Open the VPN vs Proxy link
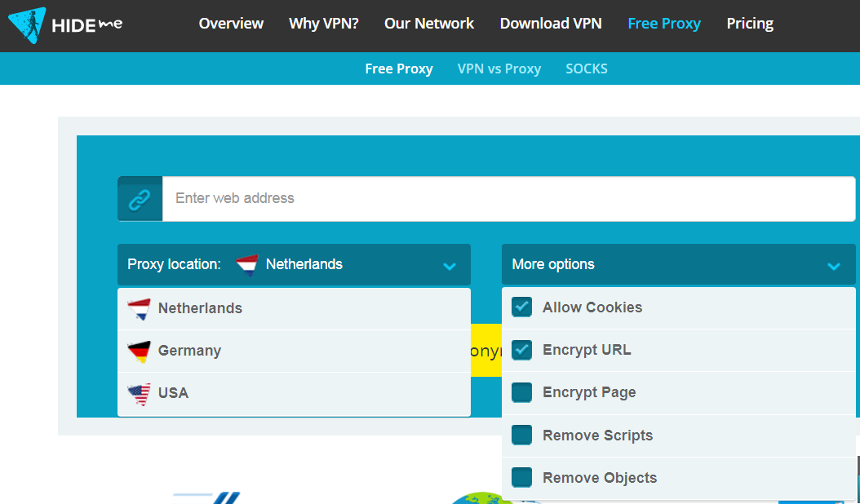 499,69
